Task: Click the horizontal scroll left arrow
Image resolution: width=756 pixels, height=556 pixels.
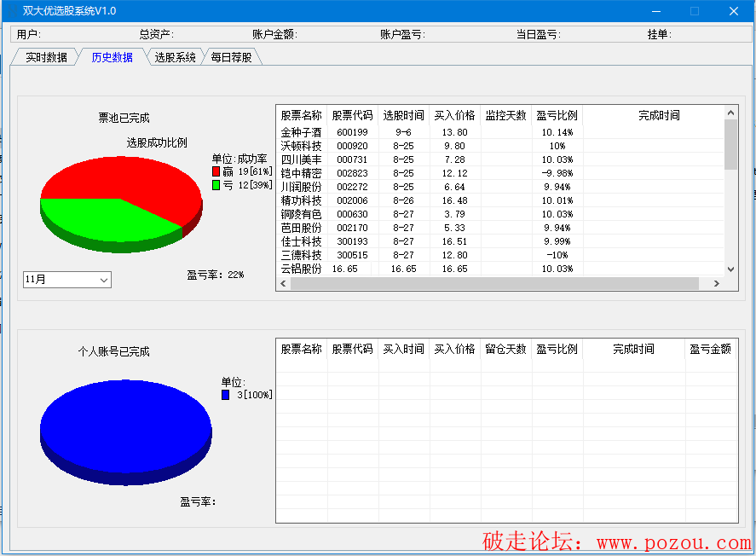Action: click(284, 284)
